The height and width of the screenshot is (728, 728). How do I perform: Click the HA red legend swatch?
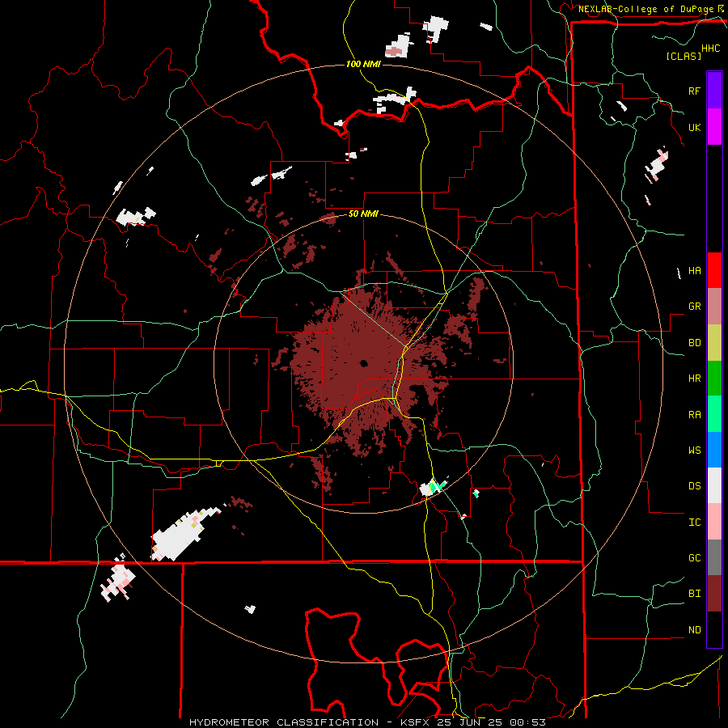714,270
